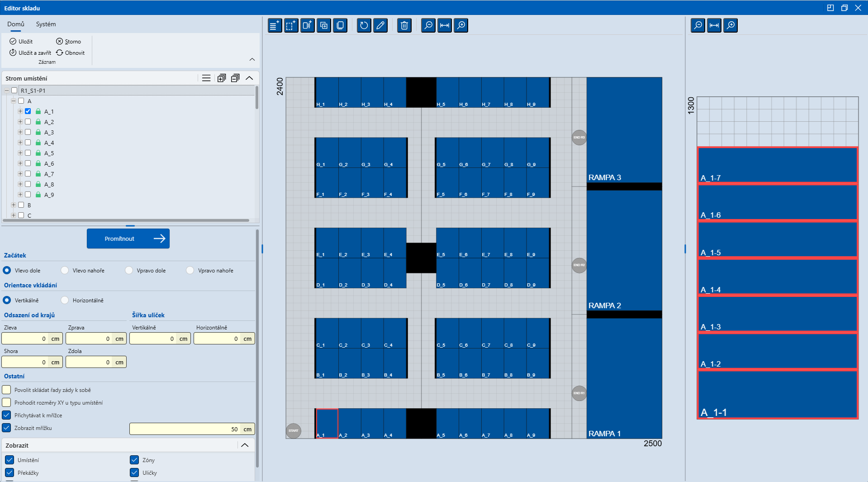Click the left panel vertical scrollbar
868x482 pixels.
(x=257, y=348)
